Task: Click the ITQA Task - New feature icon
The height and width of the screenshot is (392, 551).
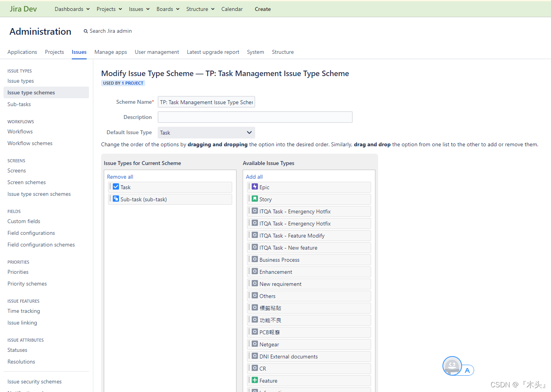Action: coord(255,247)
